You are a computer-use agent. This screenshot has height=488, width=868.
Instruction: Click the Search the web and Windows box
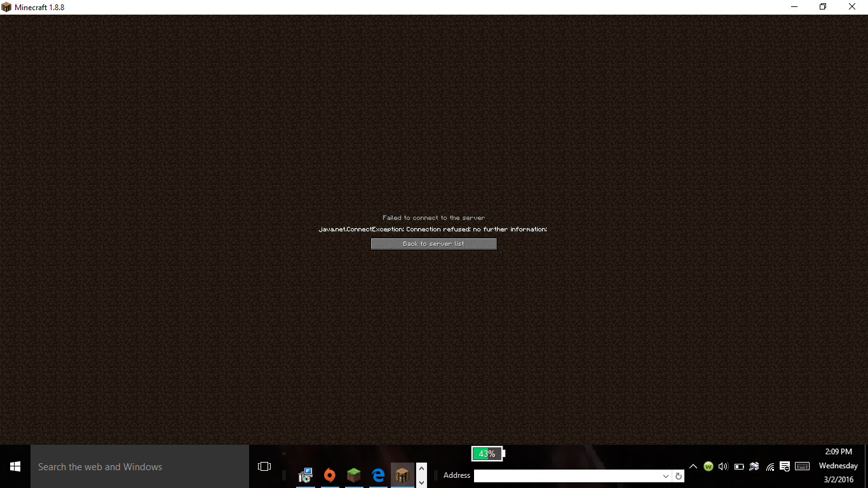(x=140, y=466)
